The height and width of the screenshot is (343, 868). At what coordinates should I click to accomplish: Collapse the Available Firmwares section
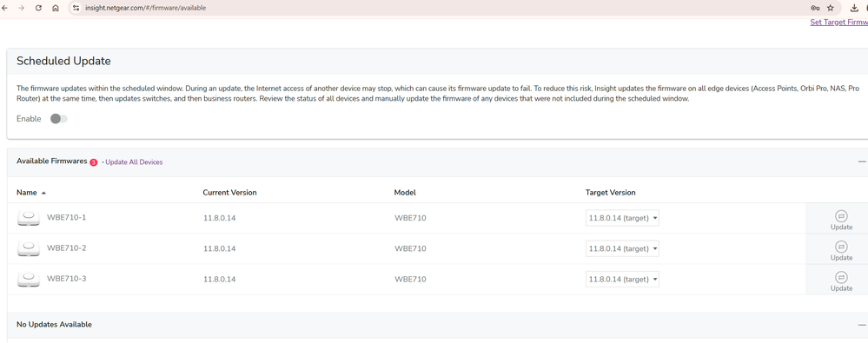coord(862,162)
